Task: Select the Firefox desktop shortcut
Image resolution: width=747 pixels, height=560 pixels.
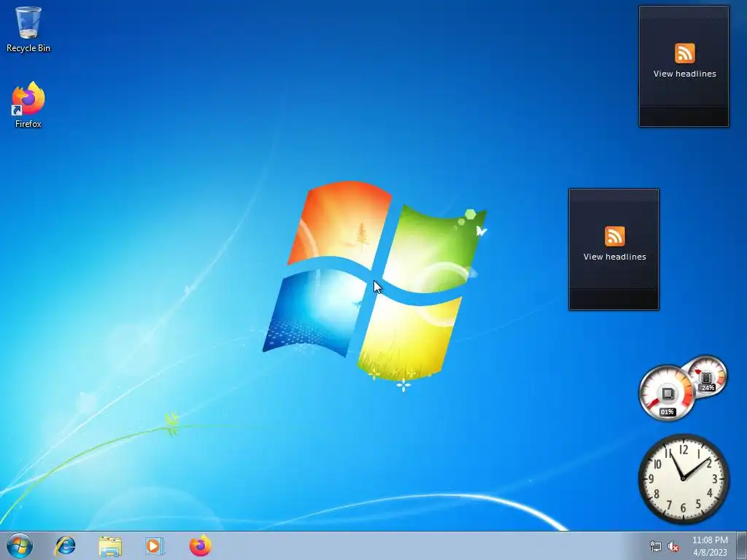Action: point(28,104)
